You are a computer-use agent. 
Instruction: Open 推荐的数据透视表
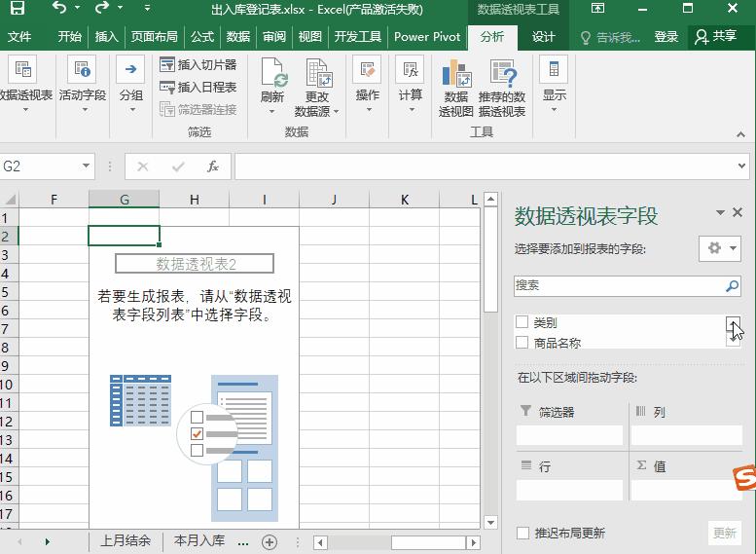tap(502, 89)
